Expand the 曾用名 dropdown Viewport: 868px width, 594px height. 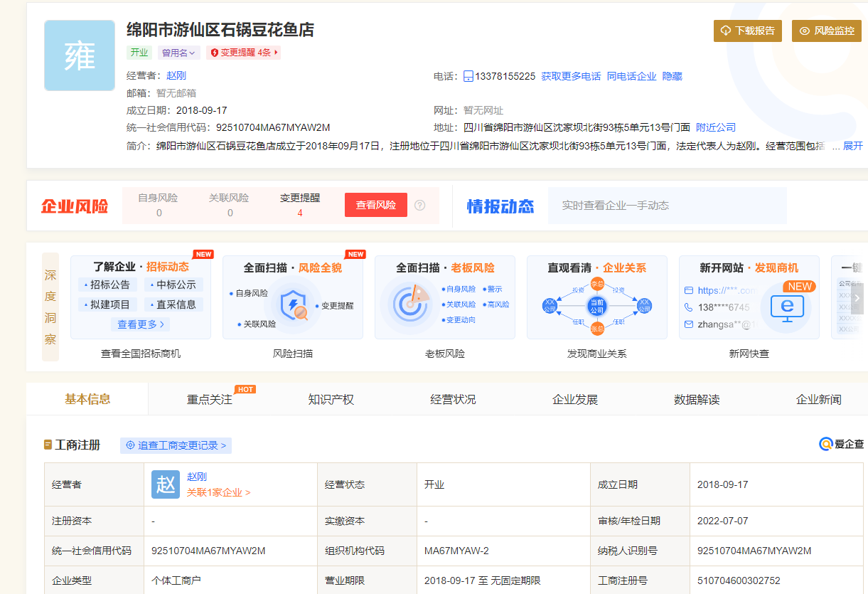(178, 53)
